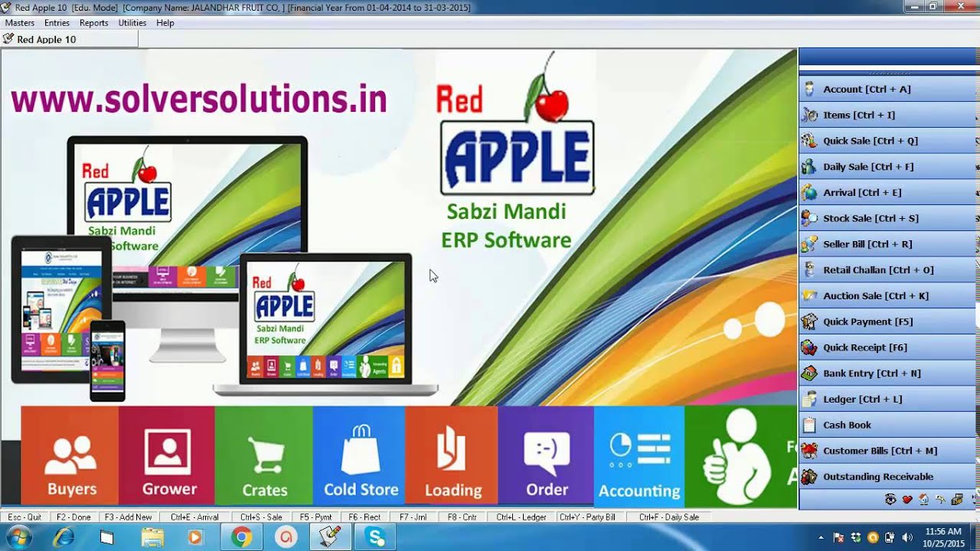Viewport: 980px width, 551px height.
Task: Switch to the Red Apple taskbar icon
Action: point(331,537)
